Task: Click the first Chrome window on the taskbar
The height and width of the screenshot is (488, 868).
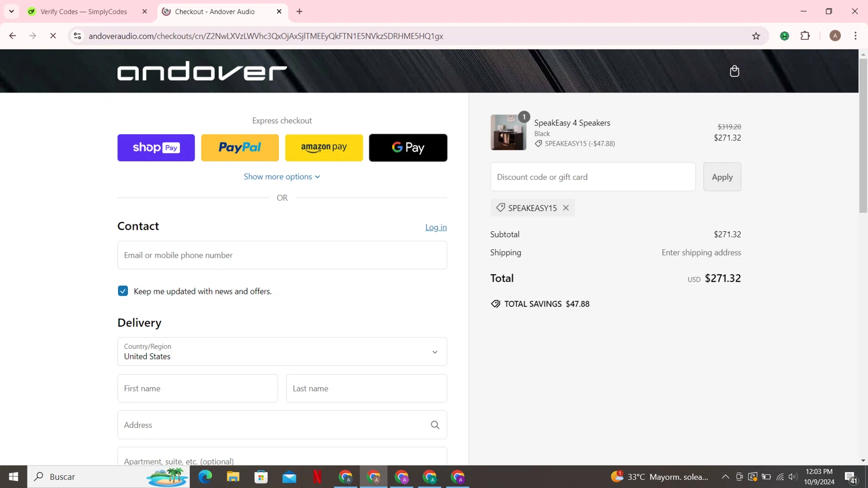Action: (x=345, y=477)
